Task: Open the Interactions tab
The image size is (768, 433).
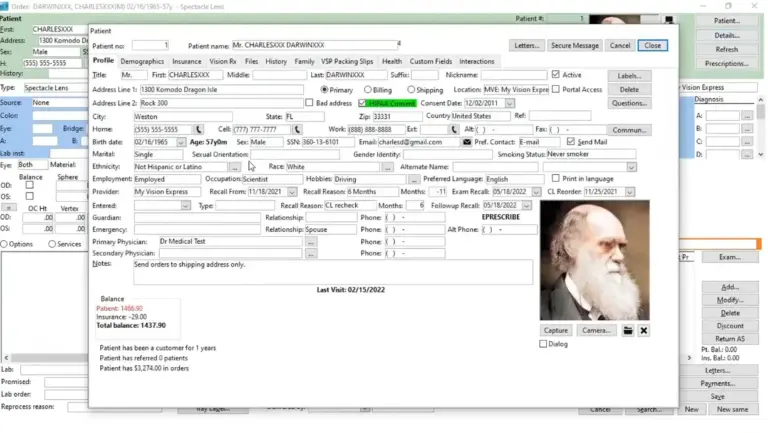Action: point(477,61)
